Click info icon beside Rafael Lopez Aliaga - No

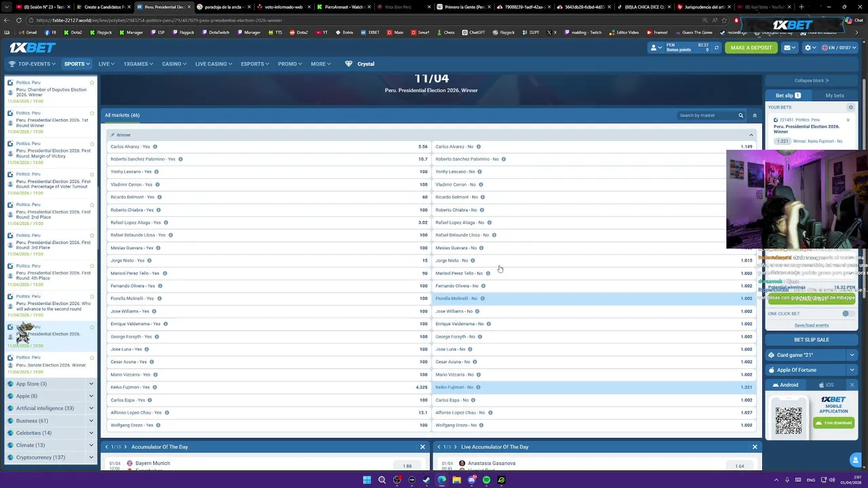[489, 222]
